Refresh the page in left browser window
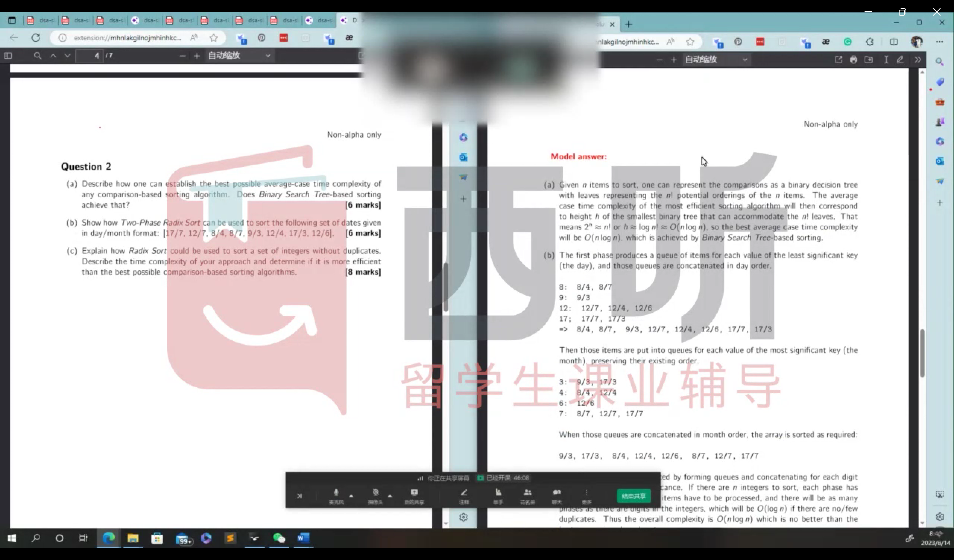954x560 pixels. coord(36,38)
